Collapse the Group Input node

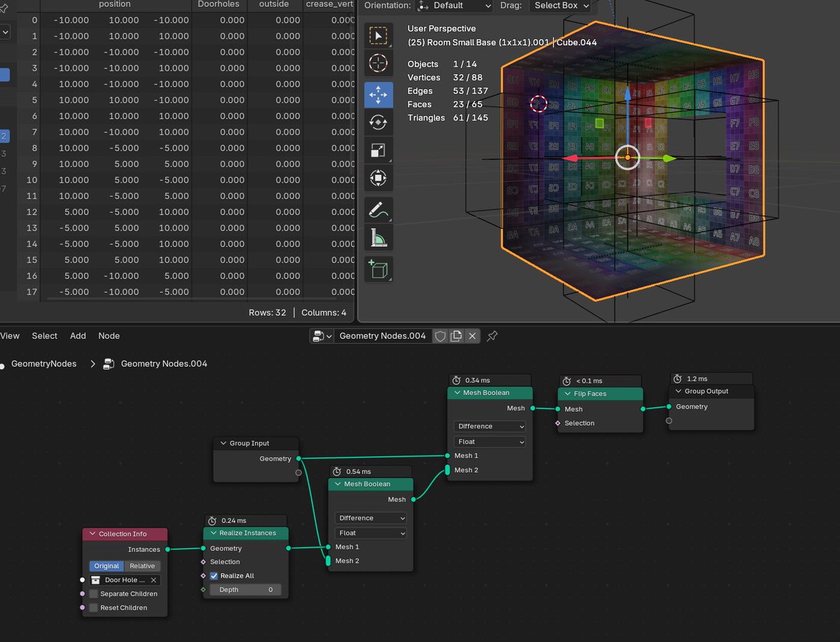[x=223, y=443]
